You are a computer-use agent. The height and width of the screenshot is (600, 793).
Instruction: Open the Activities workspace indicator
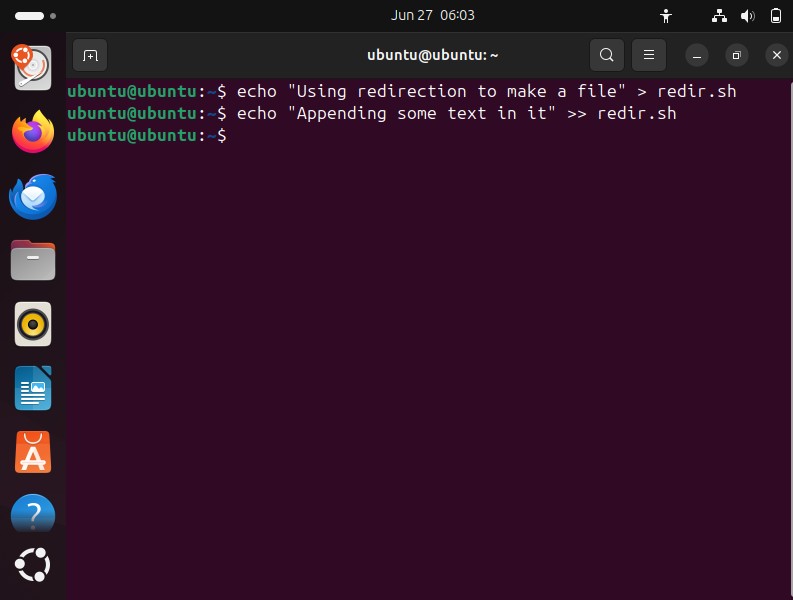tap(35, 16)
